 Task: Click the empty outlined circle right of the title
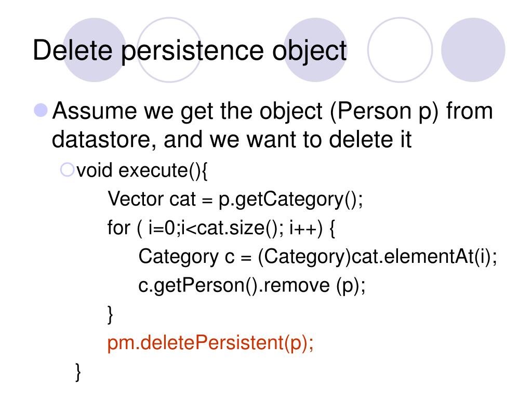pos(400,50)
